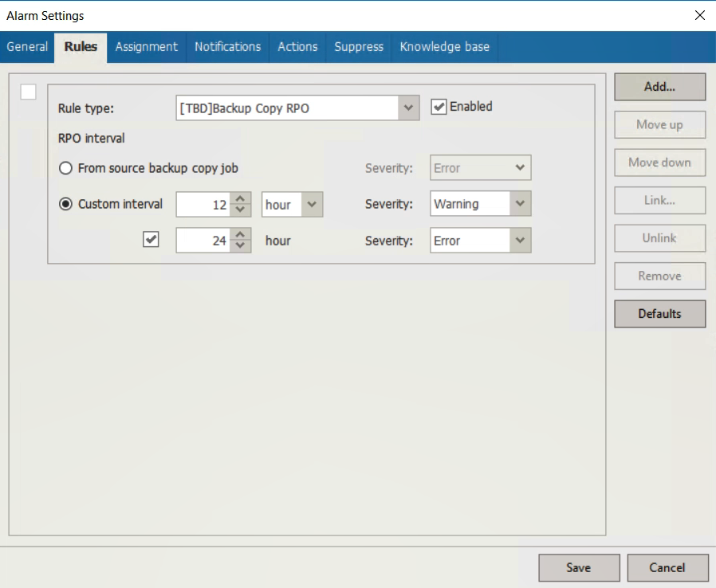Switch to the Notifications tab
Viewport: 716px width, 588px height.
pyautogui.click(x=227, y=47)
